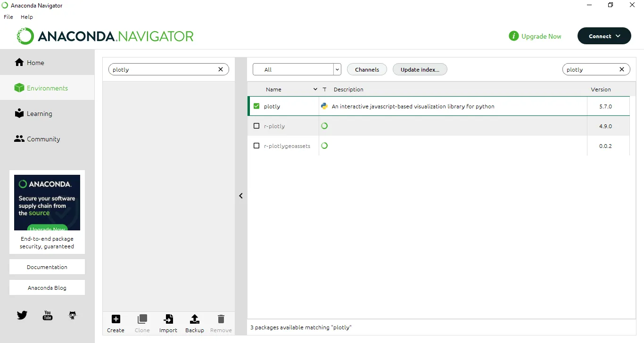Select the r-plotlygeoassets package name

(x=287, y=146)
